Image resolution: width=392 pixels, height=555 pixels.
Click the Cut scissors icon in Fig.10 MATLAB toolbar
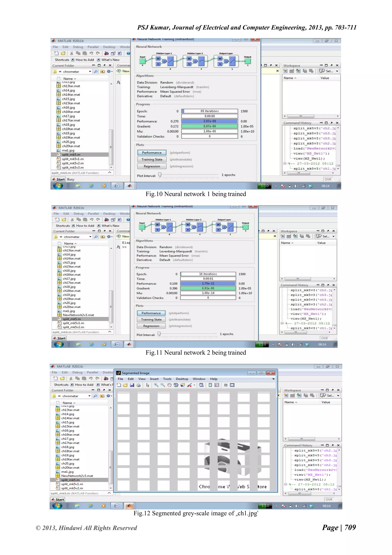pos(72,53)
